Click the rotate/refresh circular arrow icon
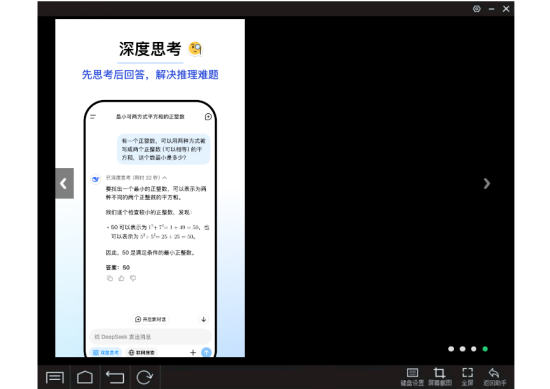The image size is (550, 389). [x=145, y=377]
